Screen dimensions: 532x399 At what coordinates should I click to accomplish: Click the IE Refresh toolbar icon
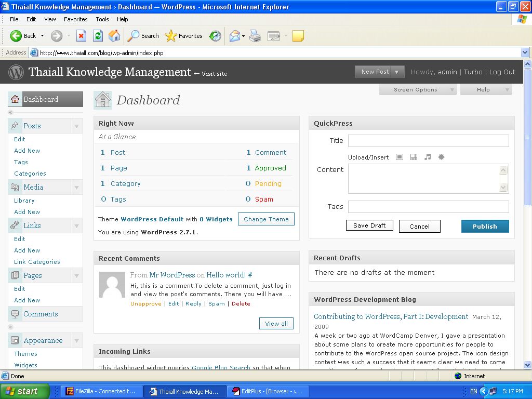pos(98,36)
